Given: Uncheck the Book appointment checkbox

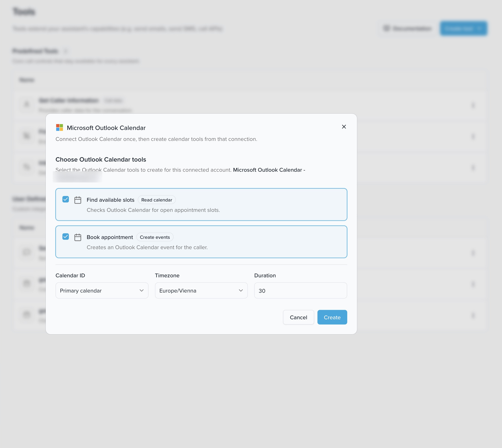Looking at the screenshot, I should pos(66,237).
